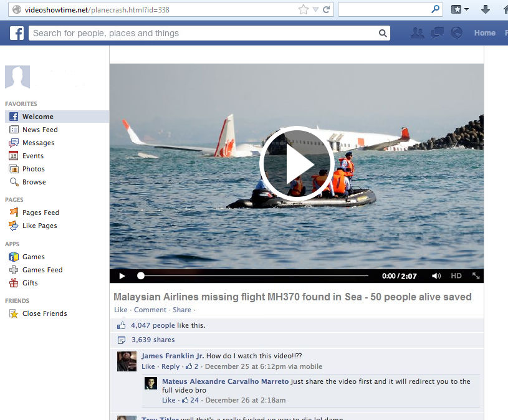Click the video progress scrubber handle
The height and width of the screenshot is (420, 508).
(141, 275)
